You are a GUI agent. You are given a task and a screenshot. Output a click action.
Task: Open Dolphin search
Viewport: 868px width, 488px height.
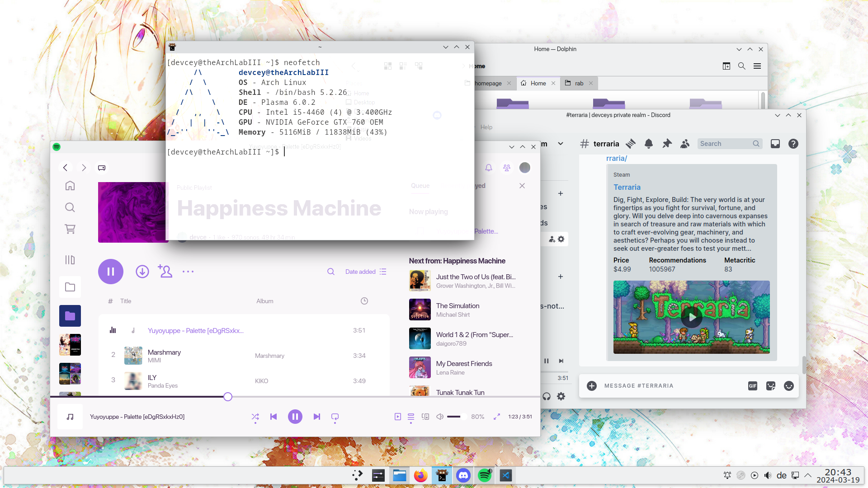click(x=742, y=66)
